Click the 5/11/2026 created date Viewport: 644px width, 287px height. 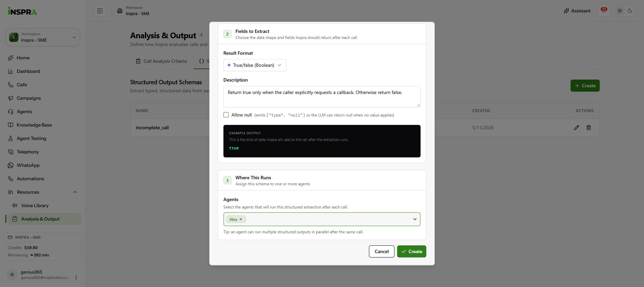(x=483, y=128)
